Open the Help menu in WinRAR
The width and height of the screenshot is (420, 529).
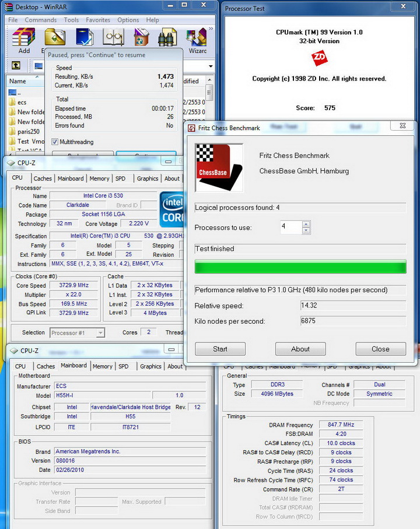click(152, 20)
